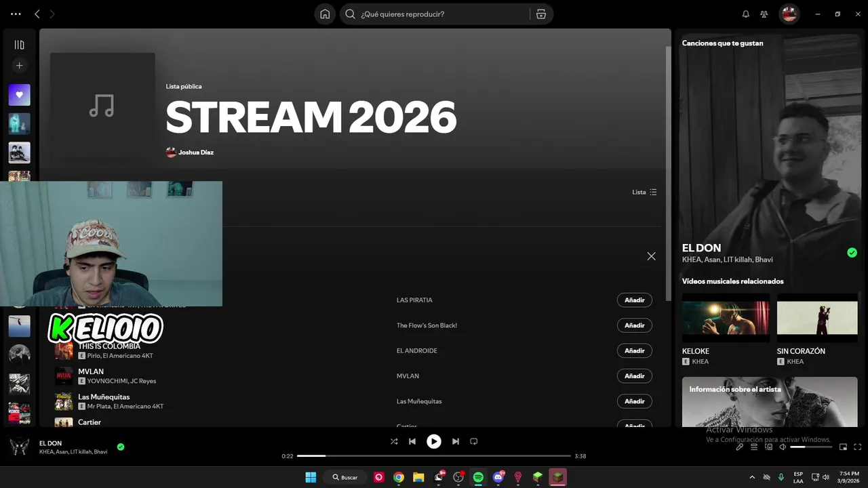Mute using the speaker icon
This screenshot has width=868, height=488.
click(783, 447)
